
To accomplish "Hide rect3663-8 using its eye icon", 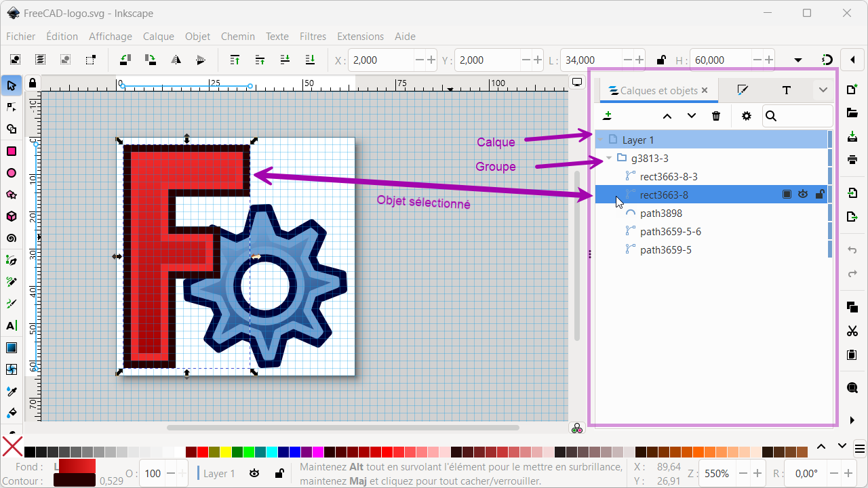I will coord(803,195).
